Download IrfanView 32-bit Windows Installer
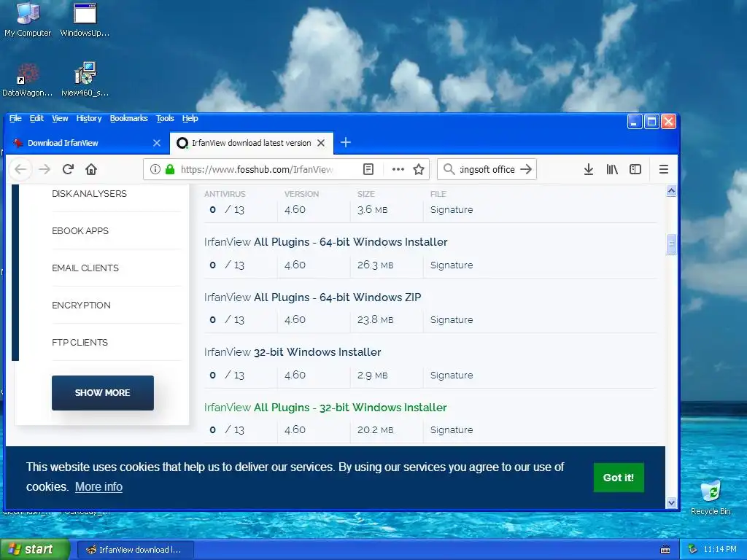 (x=293, y=352)
